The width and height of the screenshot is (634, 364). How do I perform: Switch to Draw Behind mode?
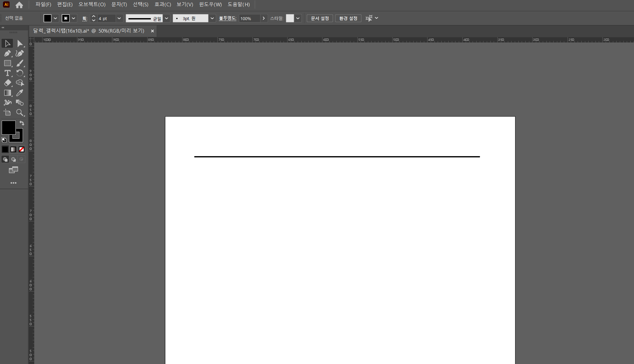tap(14, 159)
